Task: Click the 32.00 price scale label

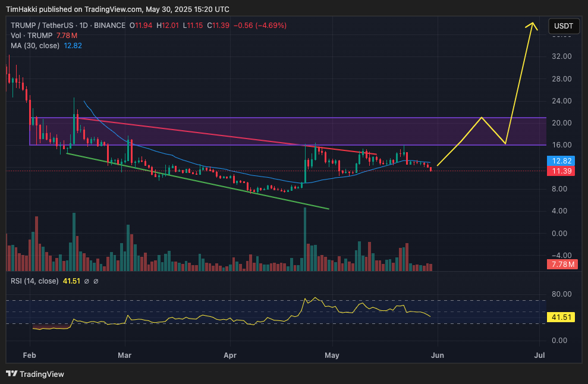Action: coord(561,56)
